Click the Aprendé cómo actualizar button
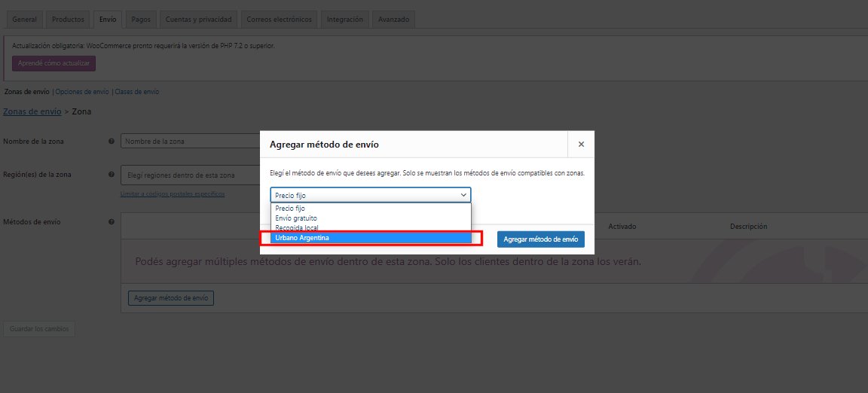This screenshot has height=393, width=868. pos(53,63)
